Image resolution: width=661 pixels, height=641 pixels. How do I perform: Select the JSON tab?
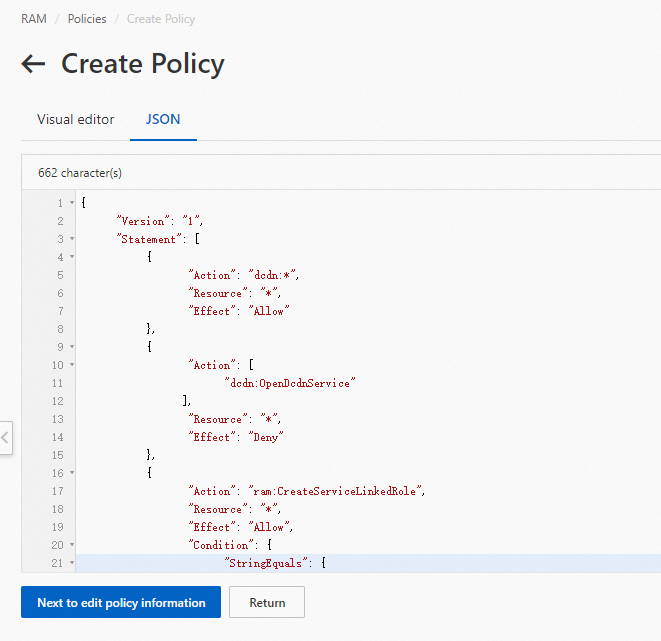[163, 119]
